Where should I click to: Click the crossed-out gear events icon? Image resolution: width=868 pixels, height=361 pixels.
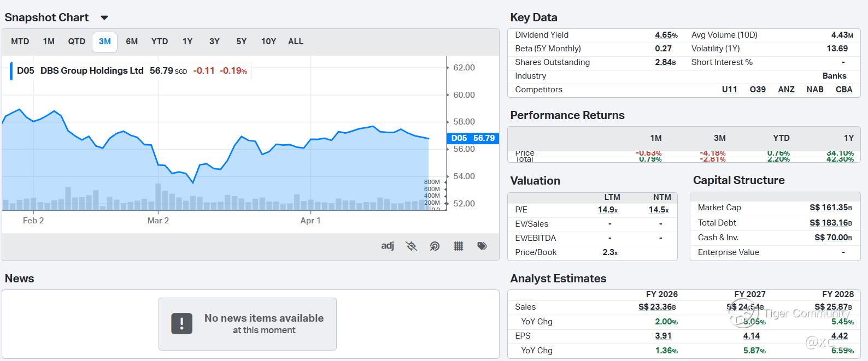(412, 246)
